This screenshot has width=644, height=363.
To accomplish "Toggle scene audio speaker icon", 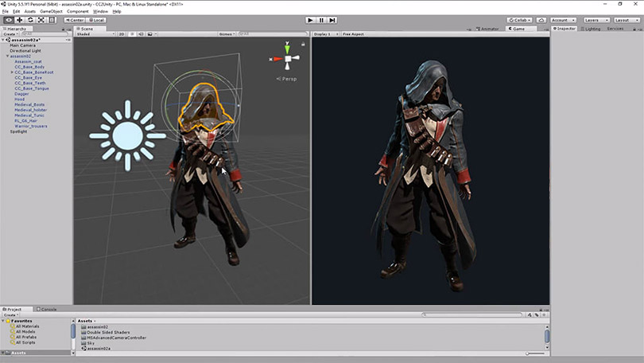I will tap(141, 34).
